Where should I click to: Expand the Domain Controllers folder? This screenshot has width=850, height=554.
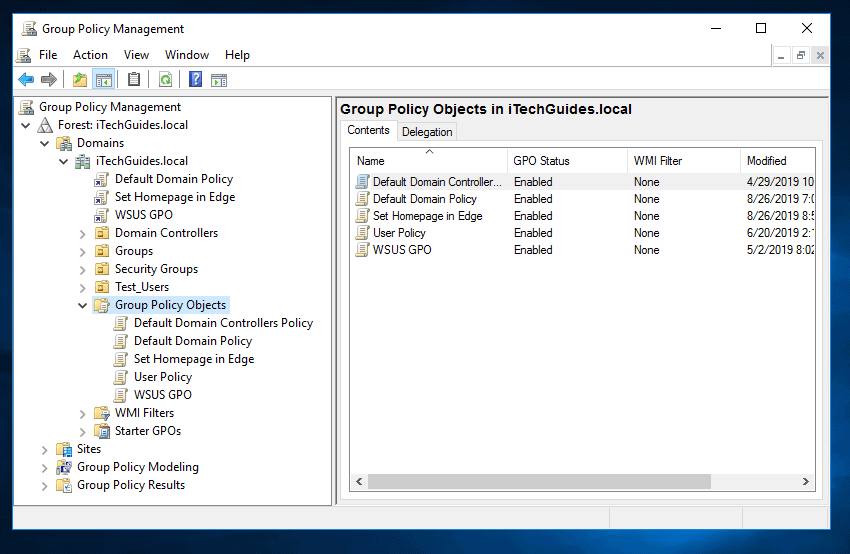click(x=83, y=233)
